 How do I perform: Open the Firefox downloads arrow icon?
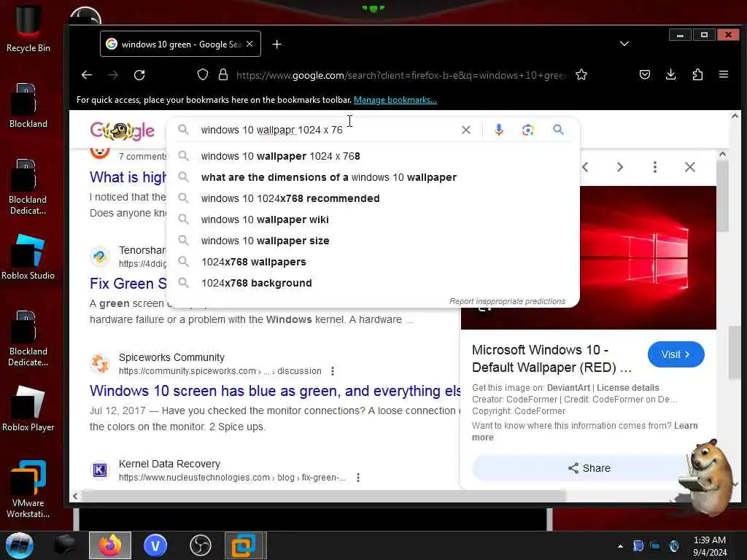pos(671,75)
